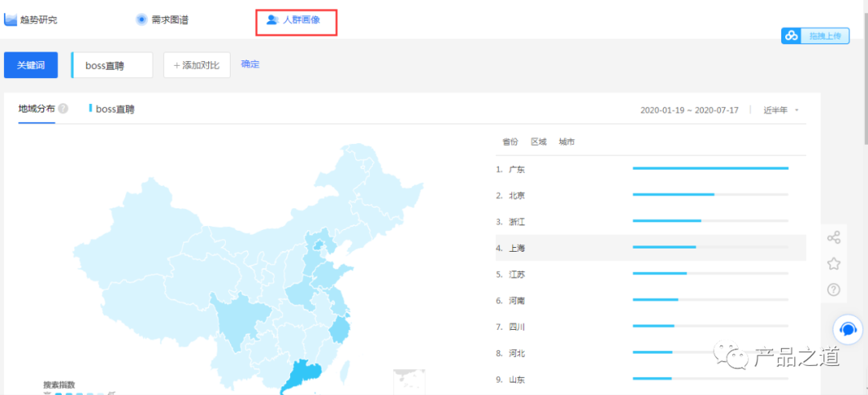Open the 近半年 time period dropdown
Viewport: 868px width, 395px height.
coord(781,109)
